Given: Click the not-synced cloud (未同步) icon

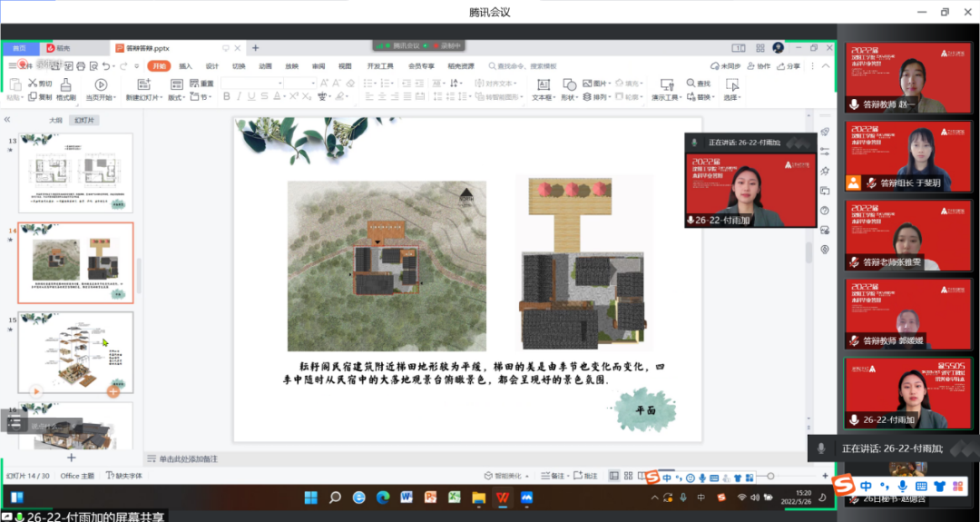Looking at the screenshot, I should [x=715, y=66].
